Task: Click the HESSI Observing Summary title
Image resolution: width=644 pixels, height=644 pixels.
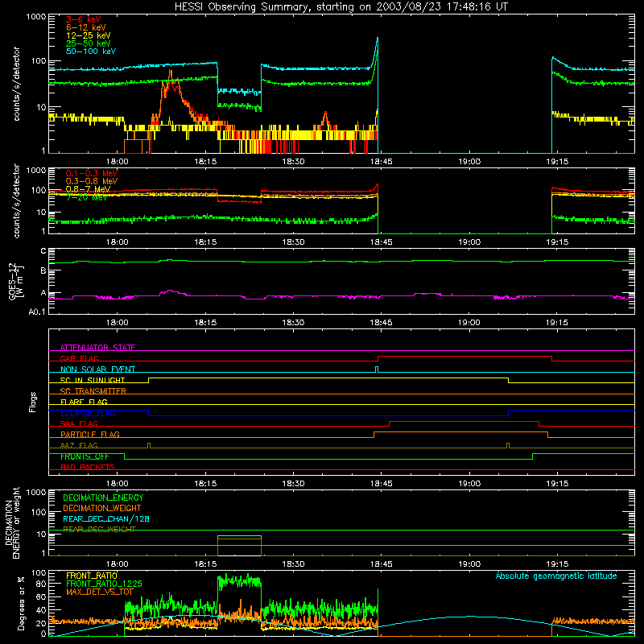Action: [x=341, y=6]
